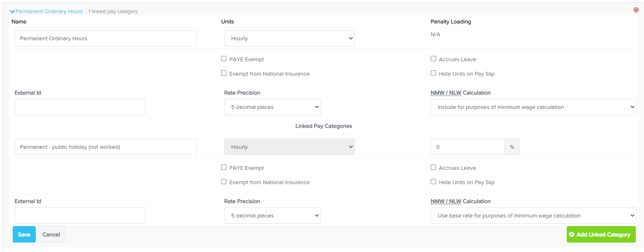Viewport: 644px width, 252px height.
Task: Enable Exempt from National Insurance for main category
Action: (x=224, y=73)
